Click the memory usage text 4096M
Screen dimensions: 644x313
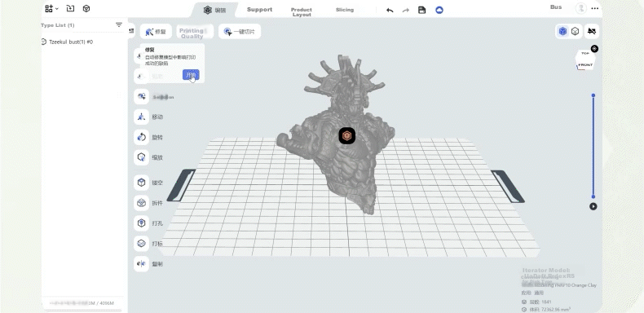pyautogui.click(x=106, y=303)
